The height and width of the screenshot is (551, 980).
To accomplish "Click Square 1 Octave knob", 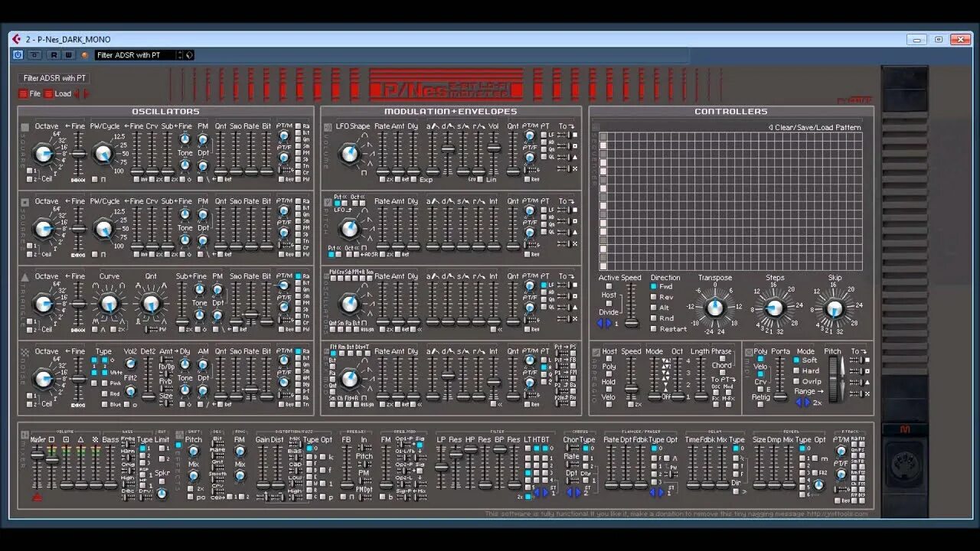I will pyautogui.click(x=44, y=153).
